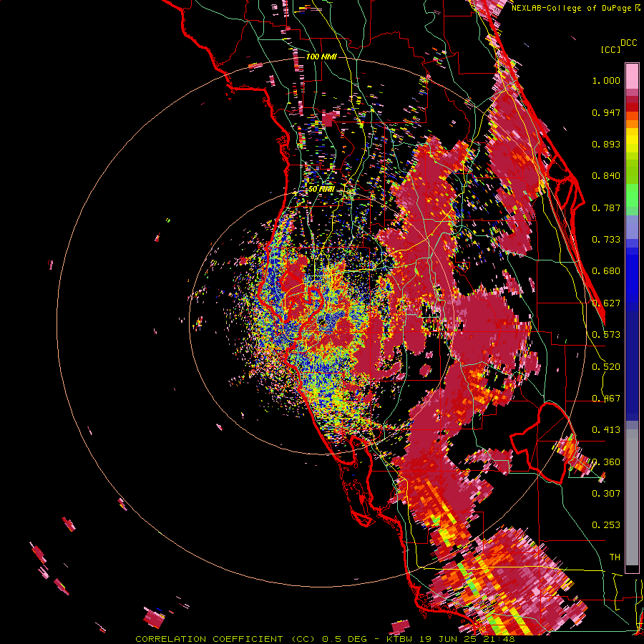The height and width of the screenshot is (644, 644).
Task: Click the 0.573 value on the color scale
Action: pyautogui.click(x=606, y=335)
